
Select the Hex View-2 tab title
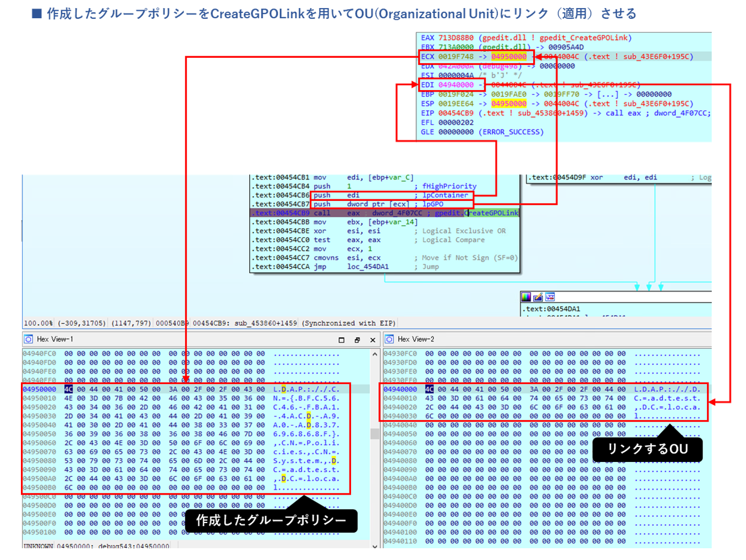(416, 339)
